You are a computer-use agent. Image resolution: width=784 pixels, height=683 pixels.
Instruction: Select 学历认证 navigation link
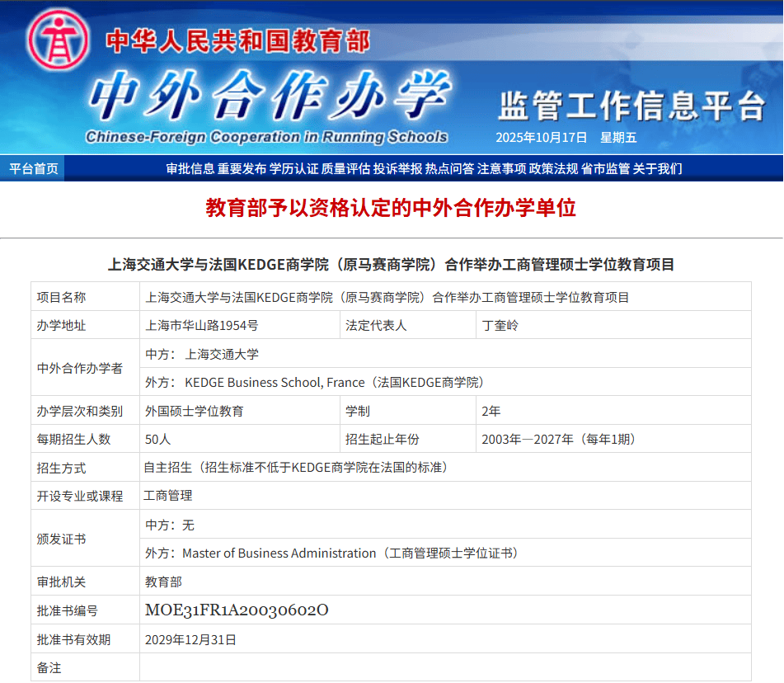pyautogui.click(x=294, y=168)
